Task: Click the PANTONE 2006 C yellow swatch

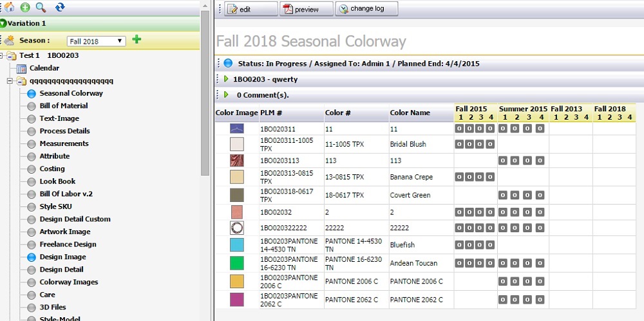Action: click(237, 281)
